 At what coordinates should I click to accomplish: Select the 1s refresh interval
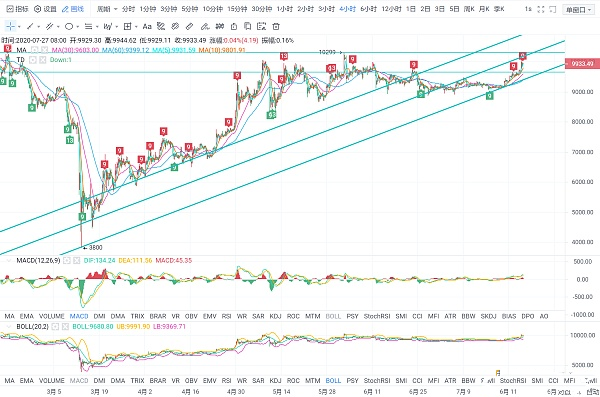point(528,9)
